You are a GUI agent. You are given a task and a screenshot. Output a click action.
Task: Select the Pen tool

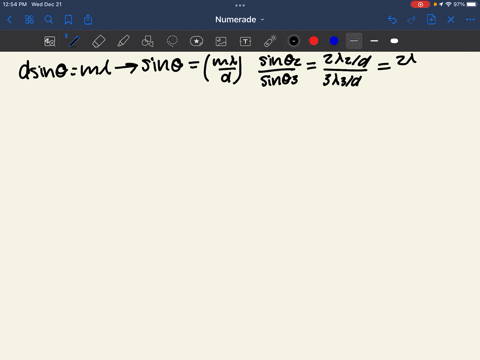tap(74, 41)
